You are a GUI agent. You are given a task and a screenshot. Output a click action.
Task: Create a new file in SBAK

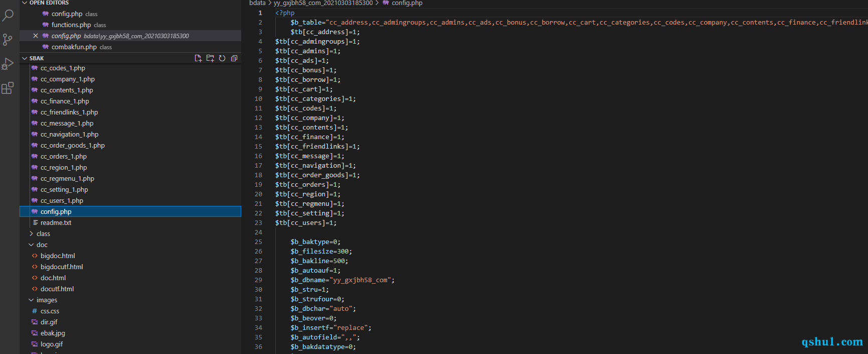pyautogui.click(x=198, y=58)
